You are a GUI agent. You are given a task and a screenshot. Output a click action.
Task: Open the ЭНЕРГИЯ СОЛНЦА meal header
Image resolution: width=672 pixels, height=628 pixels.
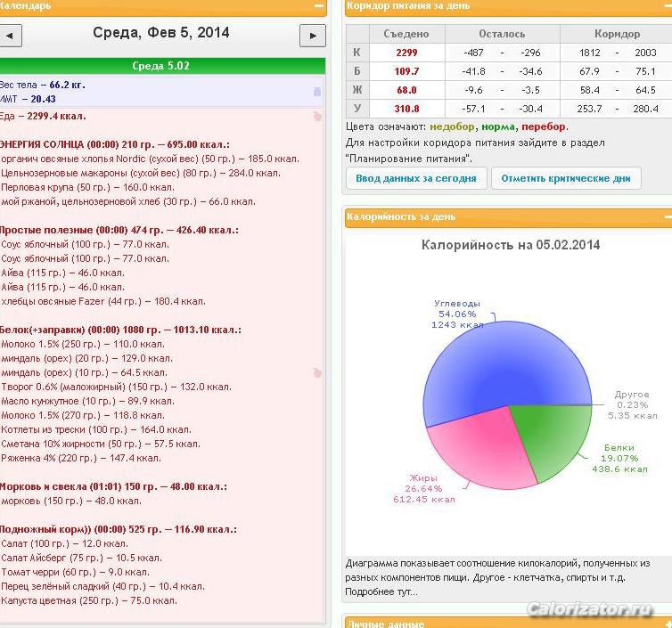114,144
